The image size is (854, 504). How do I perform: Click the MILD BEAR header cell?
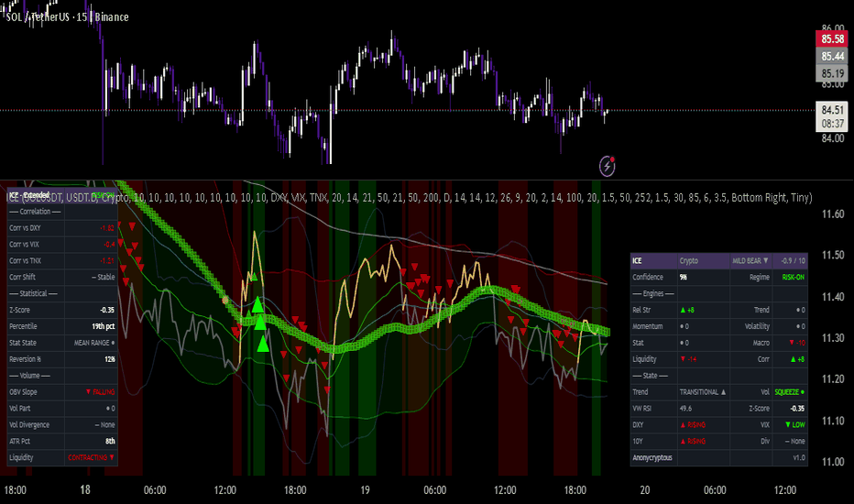tap(751, 260)
